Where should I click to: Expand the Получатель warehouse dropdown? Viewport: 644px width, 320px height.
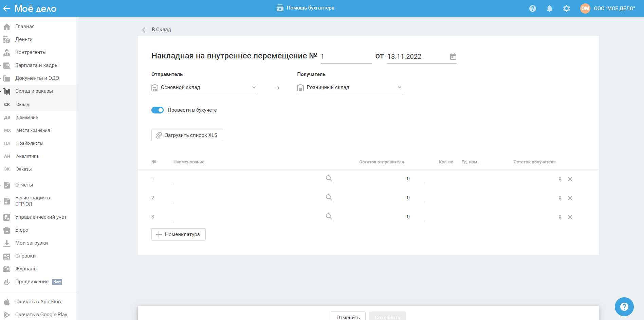click(x=399, y=87)
